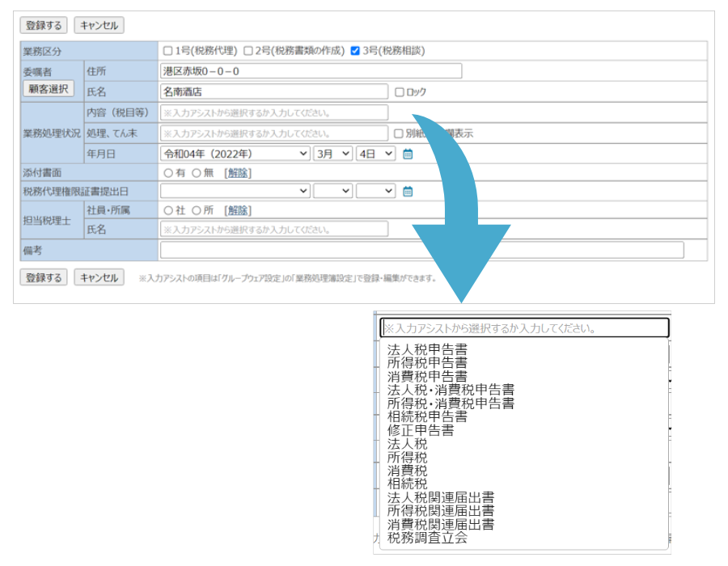
Task: Expand the empty year dropdown for 税務代理権限証書提出日
Action: coord(235,192)
